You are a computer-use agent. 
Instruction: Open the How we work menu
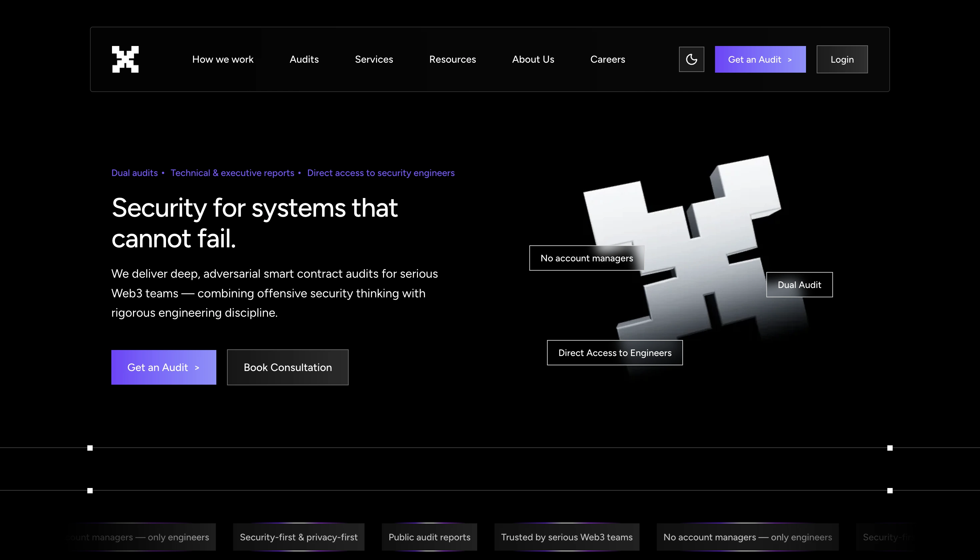223,59
